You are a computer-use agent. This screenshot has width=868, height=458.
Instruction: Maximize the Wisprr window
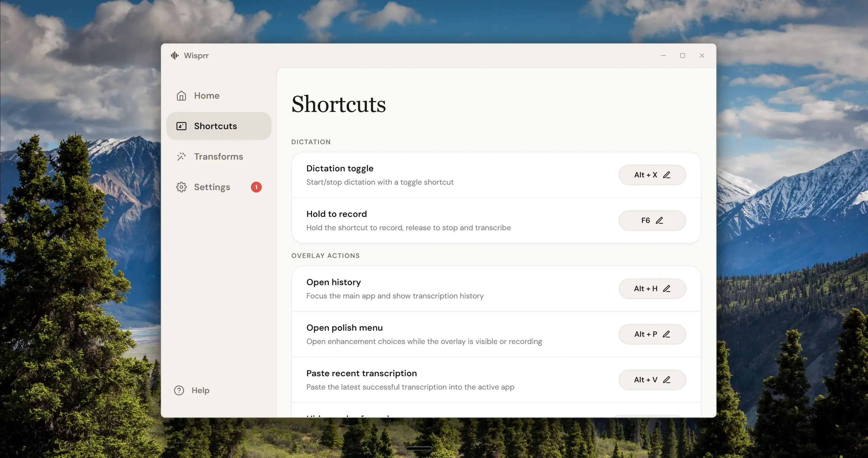click(682, 56)
